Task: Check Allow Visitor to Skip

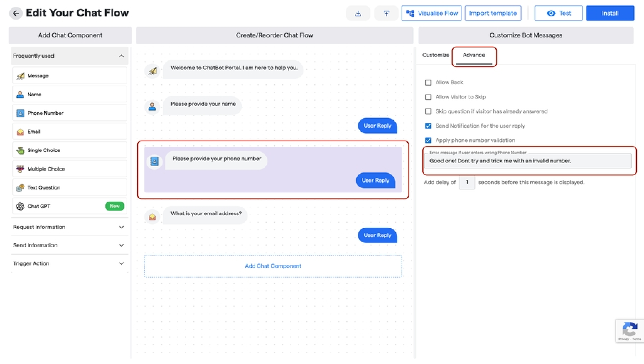Action: click(x=428, y=97)
